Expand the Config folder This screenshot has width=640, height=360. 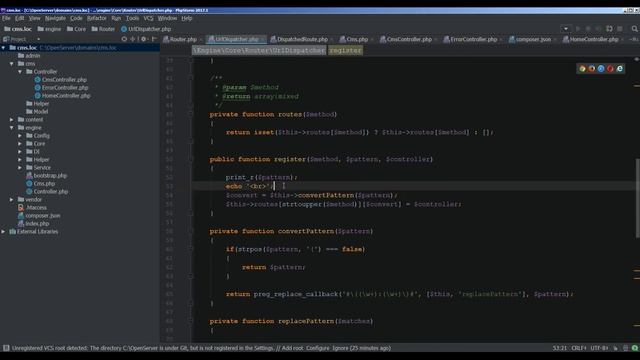pos(20,136)
